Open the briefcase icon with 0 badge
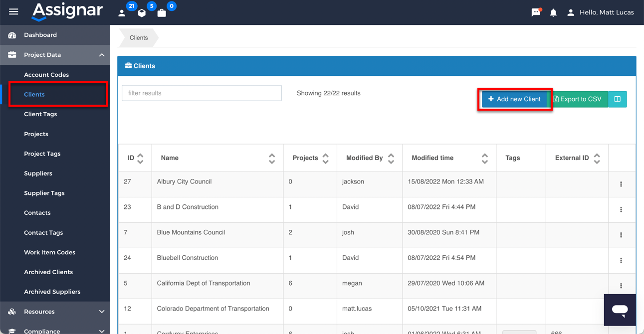Image resolution: width=644 pixels, height=334 pixels. (162, 13)
